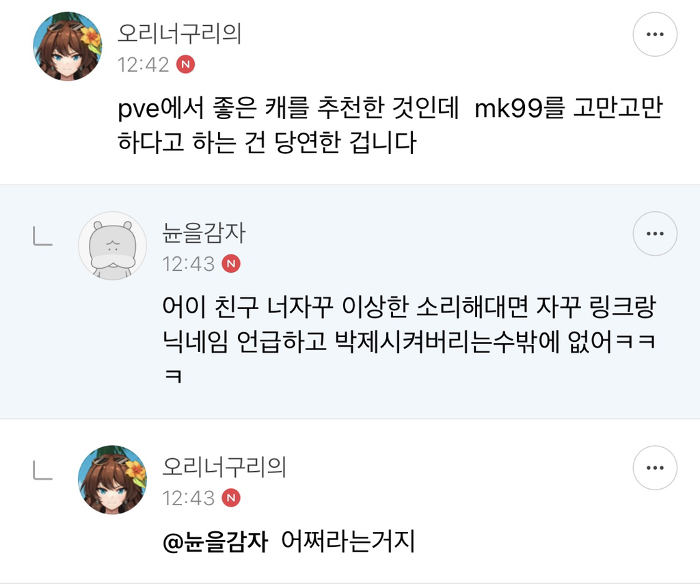Click the reply indent arrow on the last reply
The image size is (700, 588).
pos(42,471)
